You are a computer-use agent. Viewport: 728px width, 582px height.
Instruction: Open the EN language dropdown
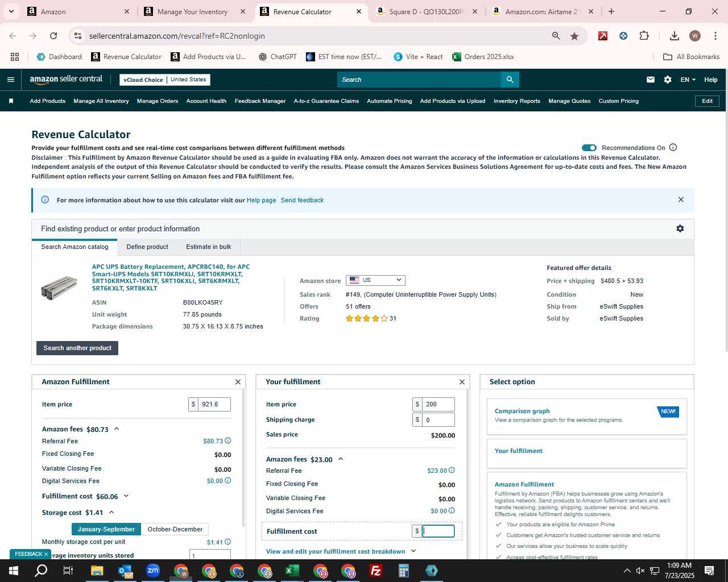688,80
